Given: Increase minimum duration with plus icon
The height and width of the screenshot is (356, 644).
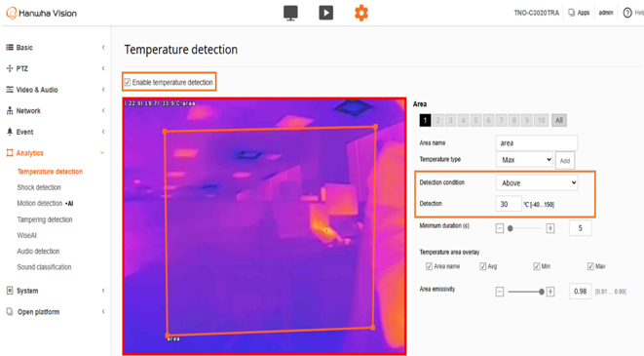Looking at the screenshot, I should pyautogui.click(x=550, y=228).
